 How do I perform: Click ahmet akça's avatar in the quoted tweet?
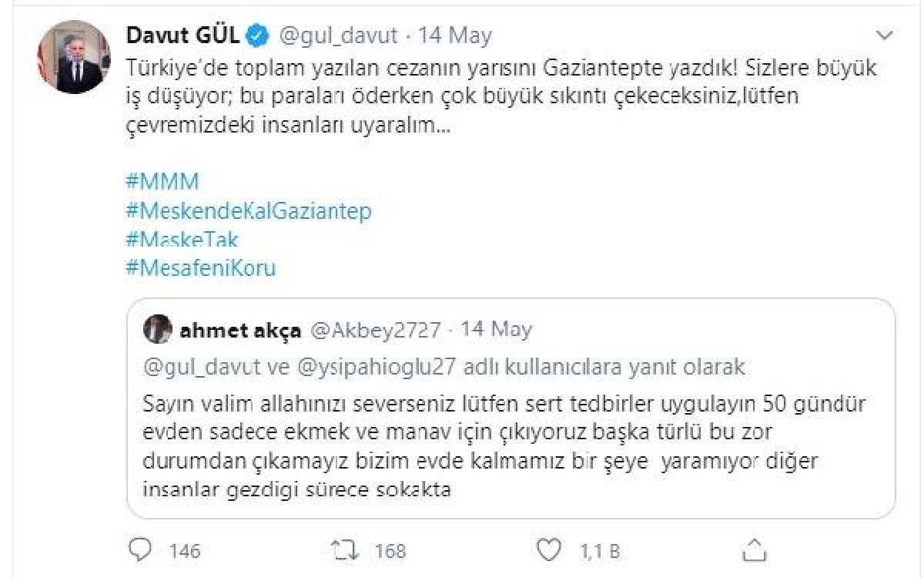(x=157, y=328)
